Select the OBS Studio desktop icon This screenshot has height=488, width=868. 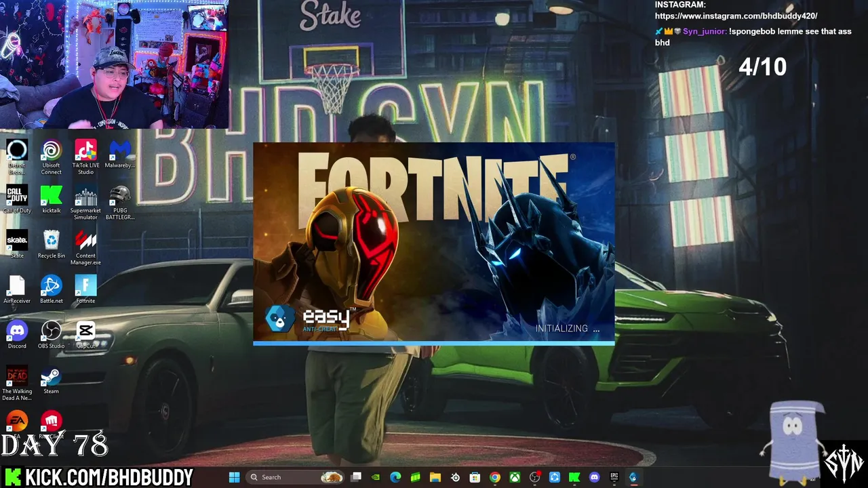click(51, 335)
